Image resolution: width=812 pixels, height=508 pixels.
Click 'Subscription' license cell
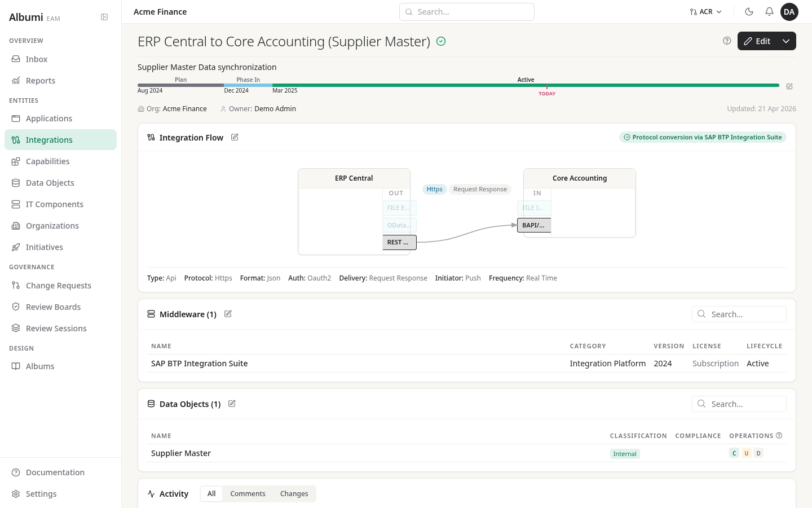[715, 364]
